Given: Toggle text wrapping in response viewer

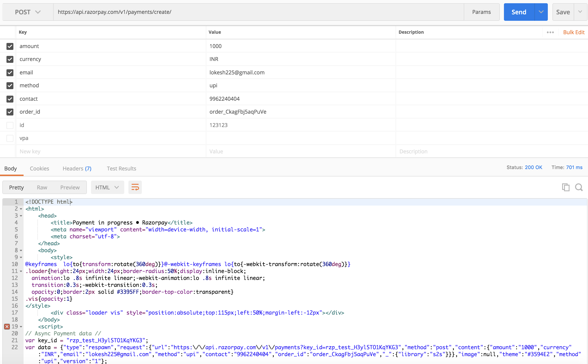Looking at the screenshot, I should click(x=135, y=187).
